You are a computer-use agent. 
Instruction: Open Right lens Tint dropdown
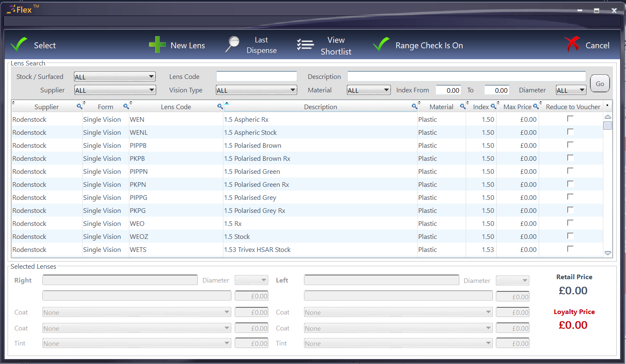(x=136, y=343)
